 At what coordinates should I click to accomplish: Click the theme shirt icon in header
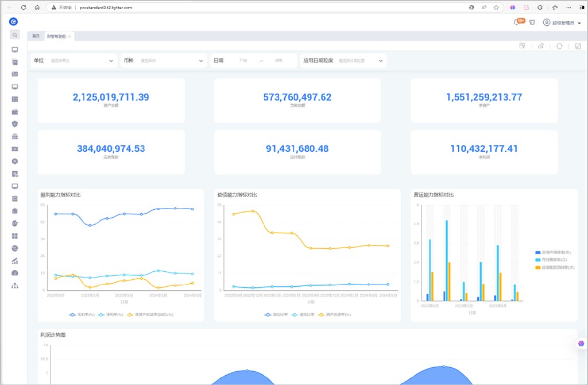532,22
